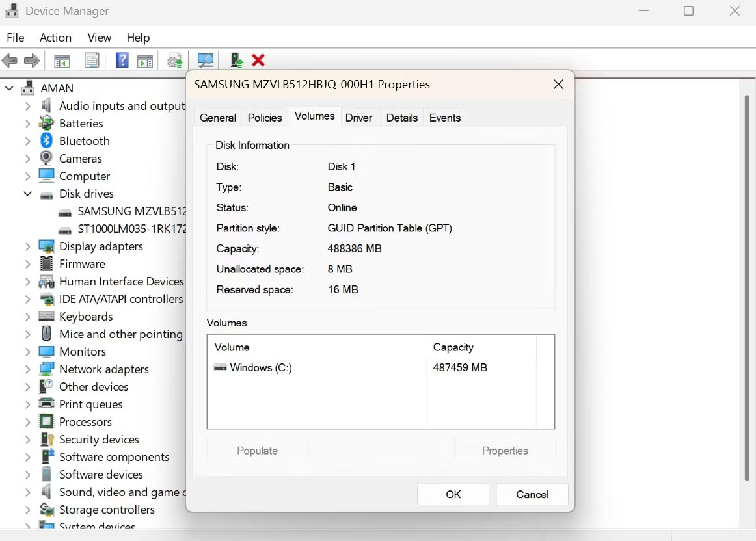Click the Print queues printer icon
The height and width of the screenshot is (541, 756).
point(46,404)
